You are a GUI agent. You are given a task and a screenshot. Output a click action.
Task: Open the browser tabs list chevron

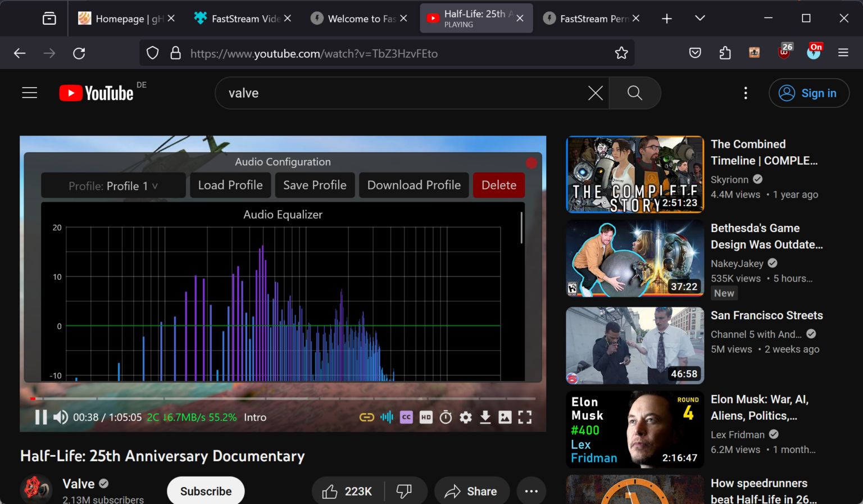coord(700,18)
